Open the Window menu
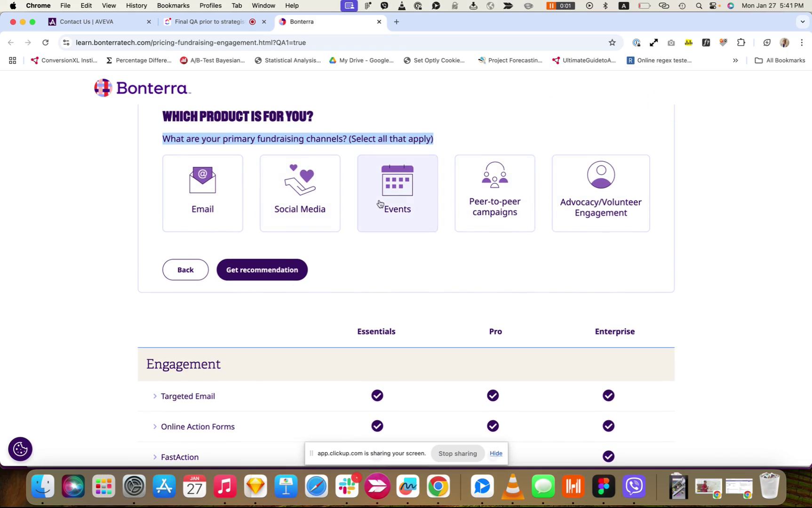This screenshot has width=812, height=508. [263, 6]
